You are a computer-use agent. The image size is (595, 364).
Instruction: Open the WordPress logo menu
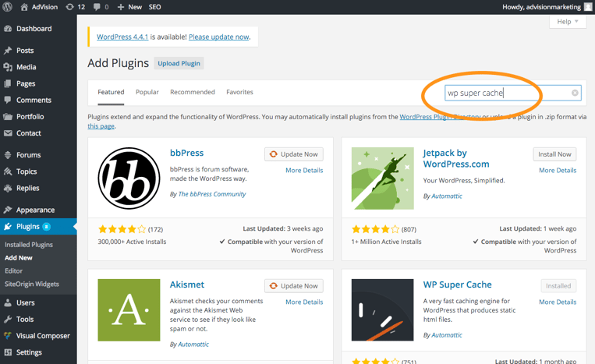click(x=8, y=7)
